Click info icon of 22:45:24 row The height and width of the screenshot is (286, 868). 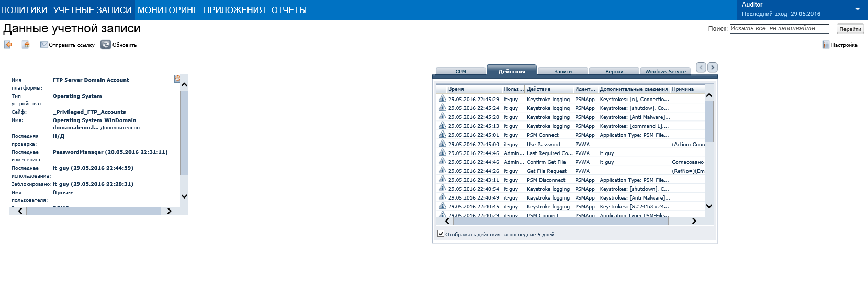click(442, 107)
